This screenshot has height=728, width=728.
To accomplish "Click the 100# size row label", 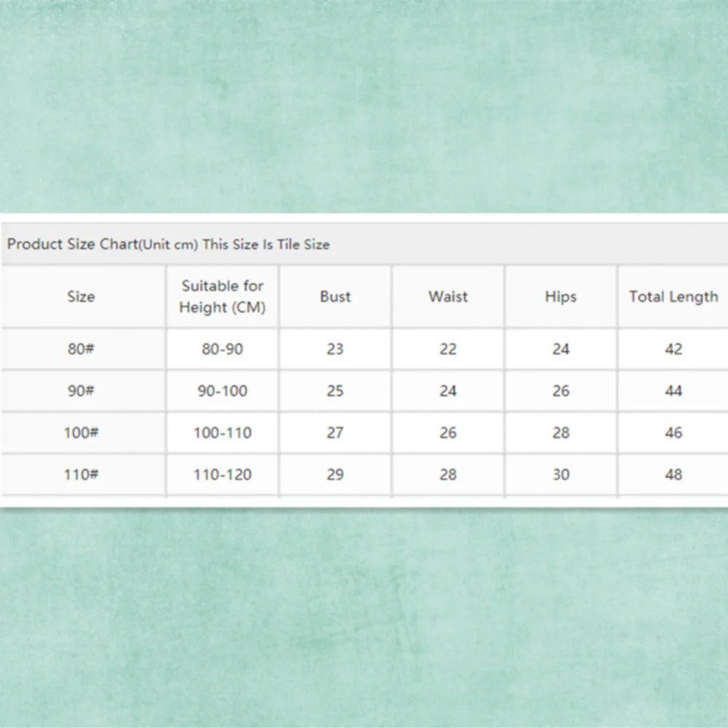I will (81, 433).
